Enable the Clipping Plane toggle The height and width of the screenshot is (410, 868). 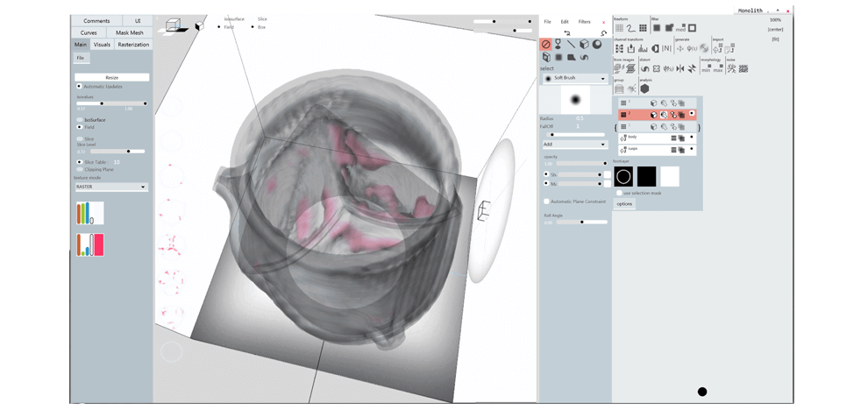click(80, 169)
